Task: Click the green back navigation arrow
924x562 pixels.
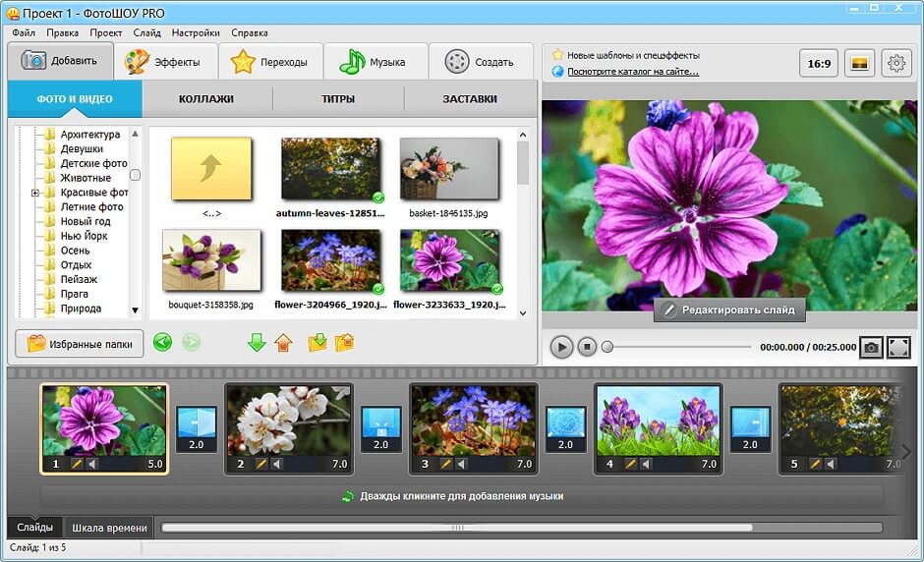Action: point(163,342)
